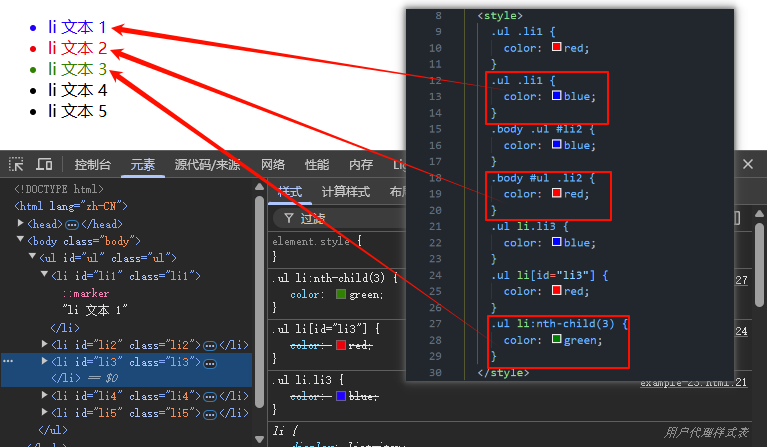Switch to the 控制台 (Console) tab
Image resolution: width=767 pixels, height=447 pixels.
point(93,165)
